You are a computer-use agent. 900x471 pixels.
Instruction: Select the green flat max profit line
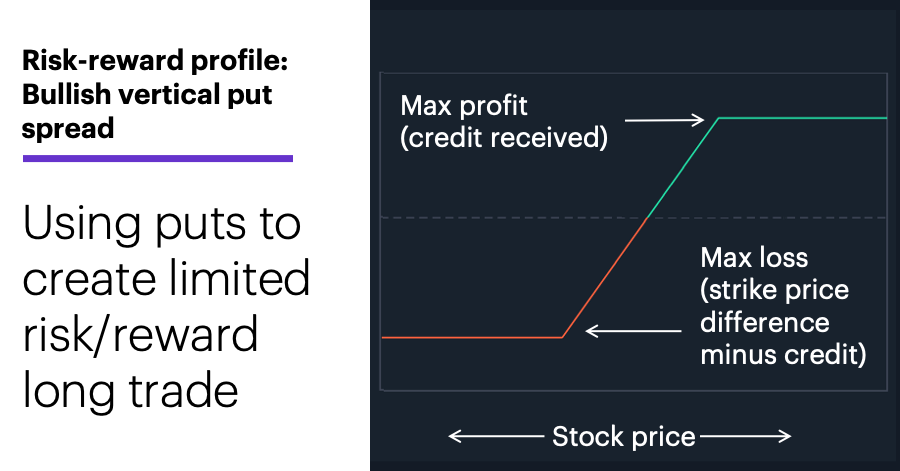point(802,118)
